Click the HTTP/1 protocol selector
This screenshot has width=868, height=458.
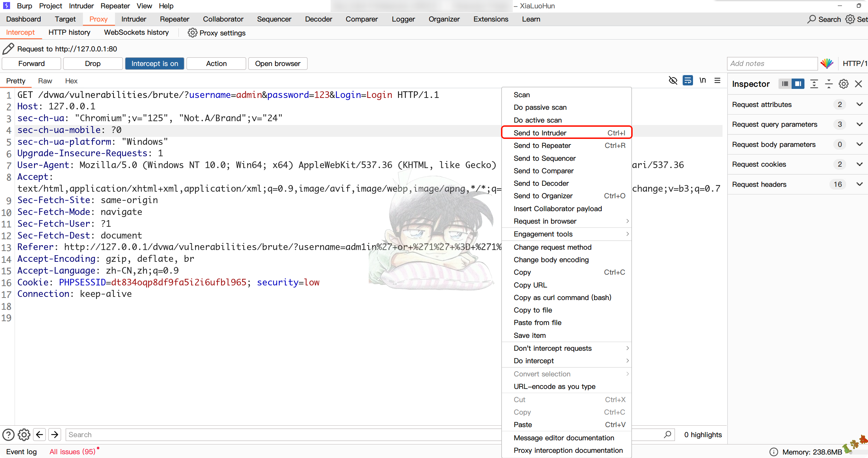(854, 64)
